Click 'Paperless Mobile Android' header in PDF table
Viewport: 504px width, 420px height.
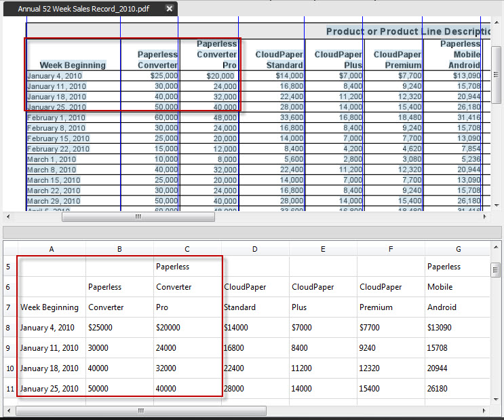click(461, 54)
